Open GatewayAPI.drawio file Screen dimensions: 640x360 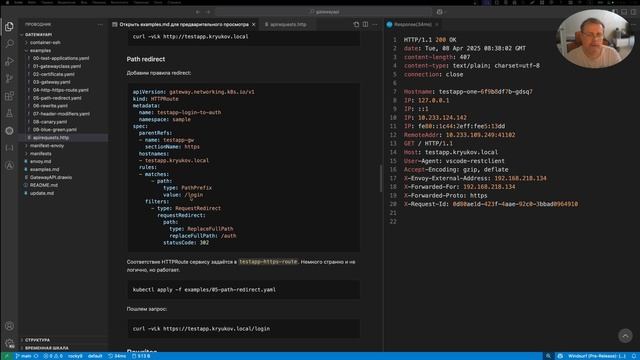[51, 178]
